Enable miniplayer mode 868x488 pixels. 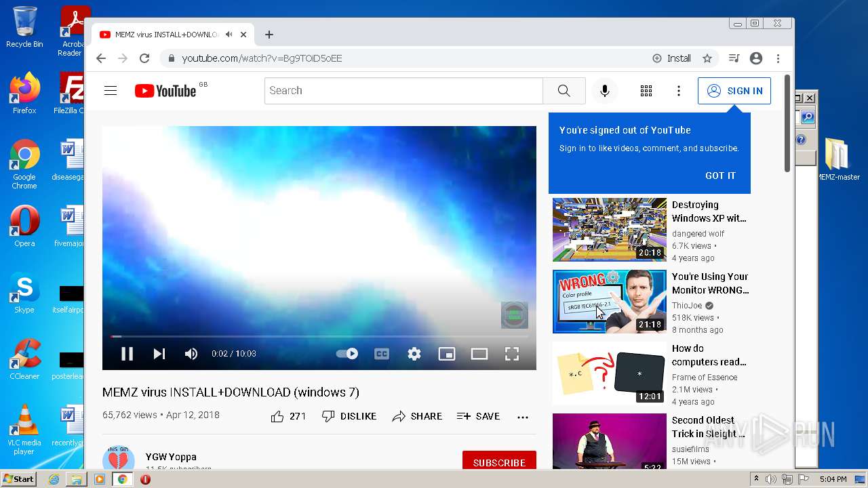pos(447,353)
